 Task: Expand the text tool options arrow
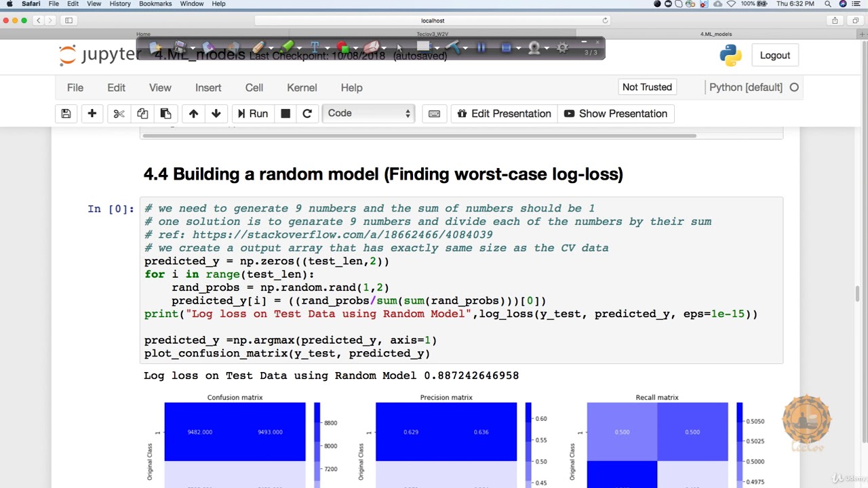point(328,48)
